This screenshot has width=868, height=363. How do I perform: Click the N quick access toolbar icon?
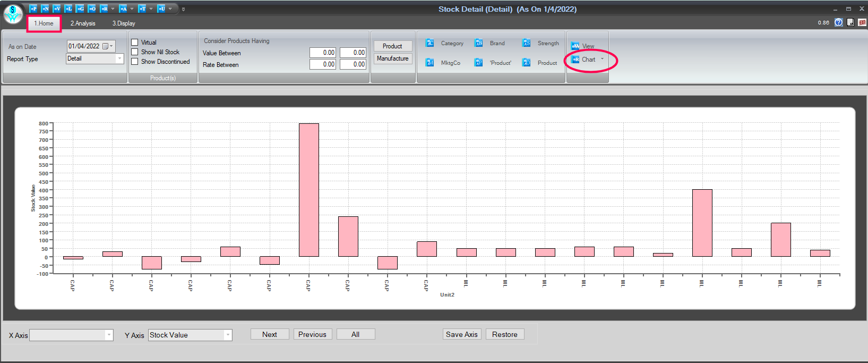[45, 9]
